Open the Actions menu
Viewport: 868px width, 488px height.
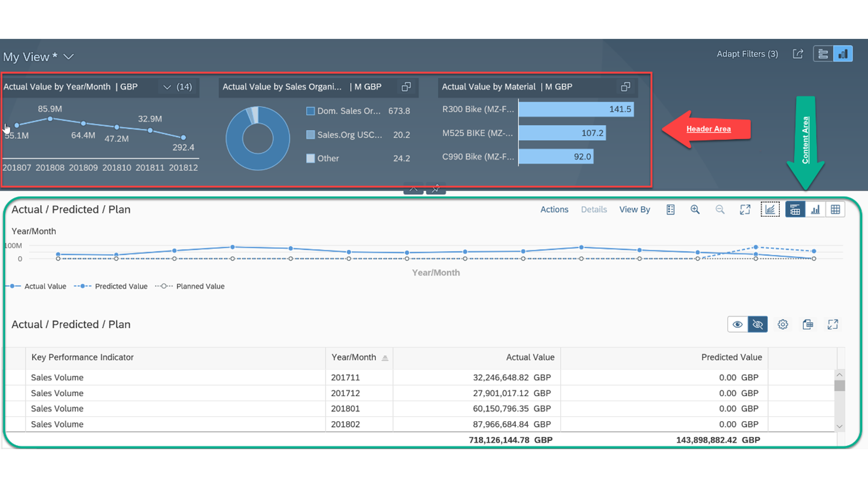554,210
